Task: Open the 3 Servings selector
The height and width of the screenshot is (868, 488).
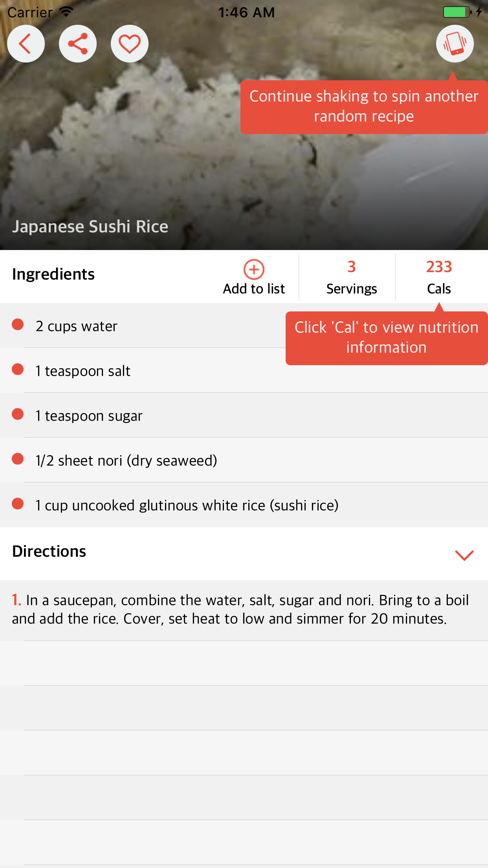Action: coord(351,277)
